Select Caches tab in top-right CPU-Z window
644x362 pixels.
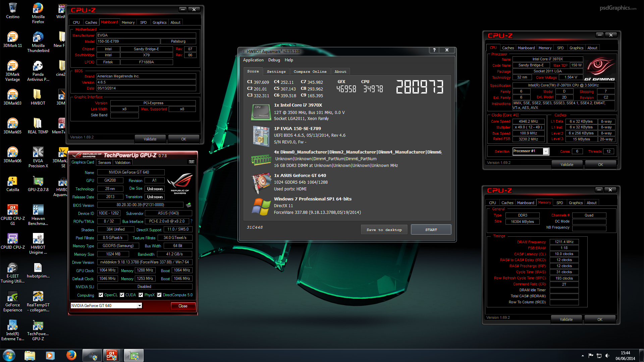[x=508, y=48]
